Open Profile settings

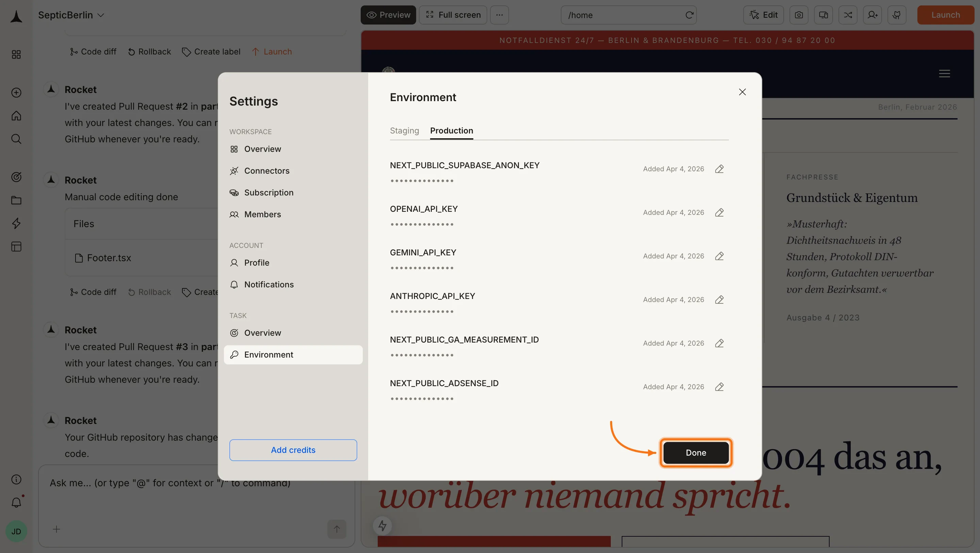coord(293,263)
